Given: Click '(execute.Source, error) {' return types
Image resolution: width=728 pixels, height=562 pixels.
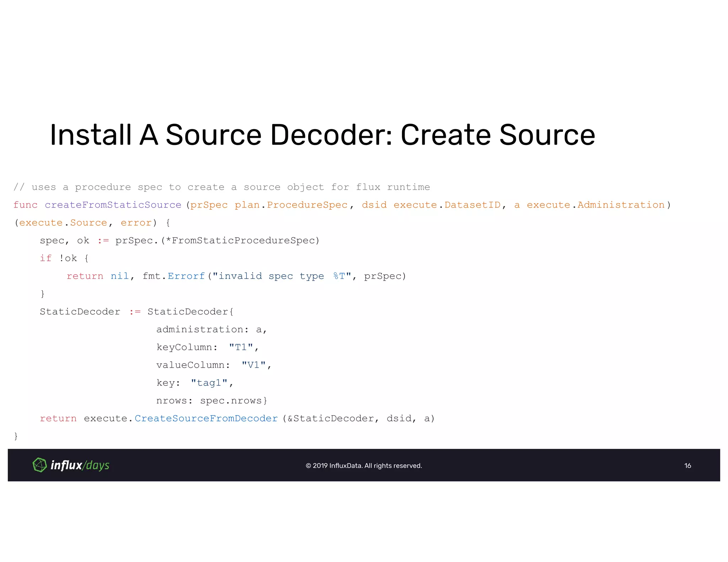Looking at the screenshot, I should pos(92,223).
